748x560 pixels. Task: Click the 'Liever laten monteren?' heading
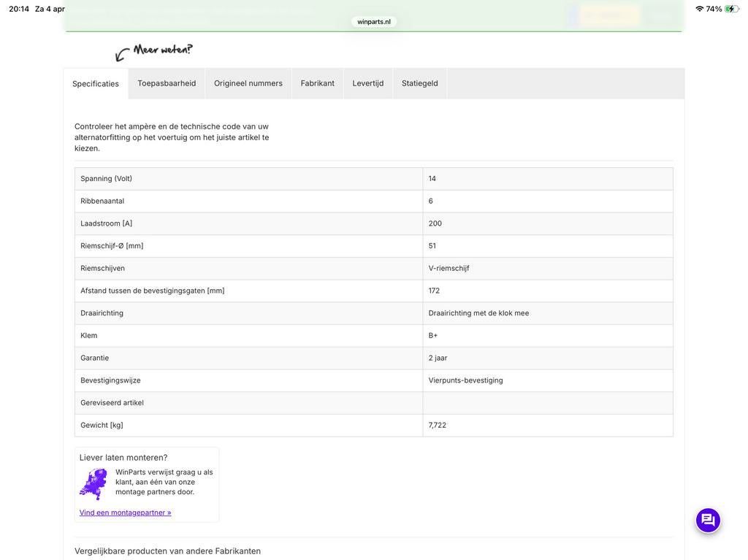[x=123, y=458]
